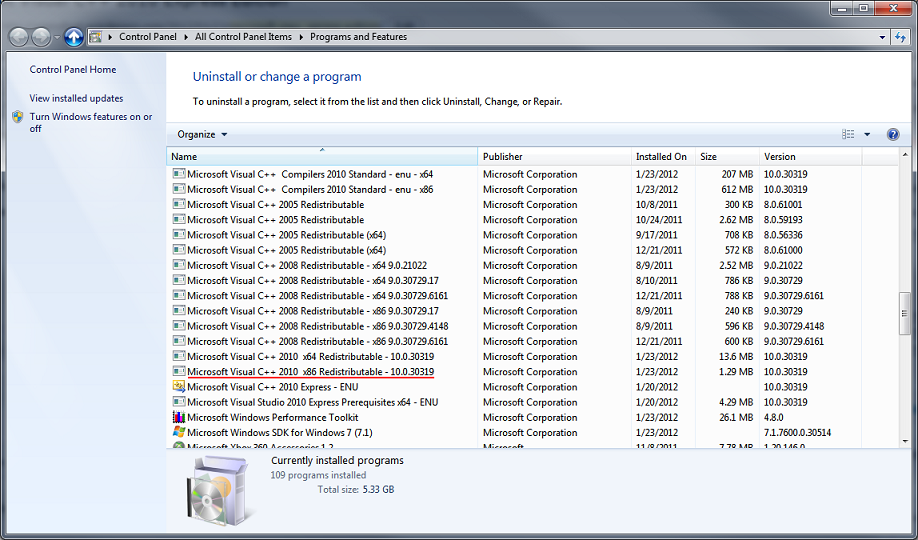Click install date 10/24/2011
The width and height of the screenshot is (918, 540).
pyautogui.click(x=659, y=220)
